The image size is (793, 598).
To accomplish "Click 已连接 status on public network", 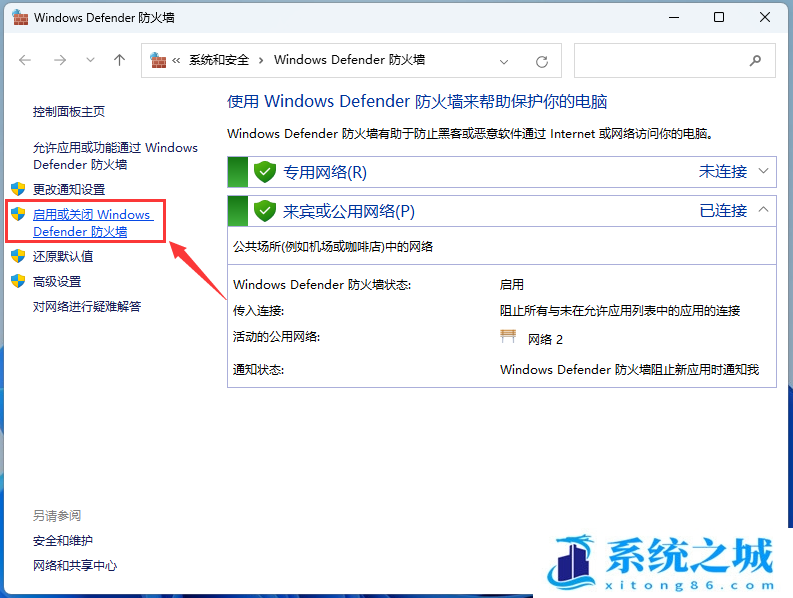I will [x=723, y=210].
